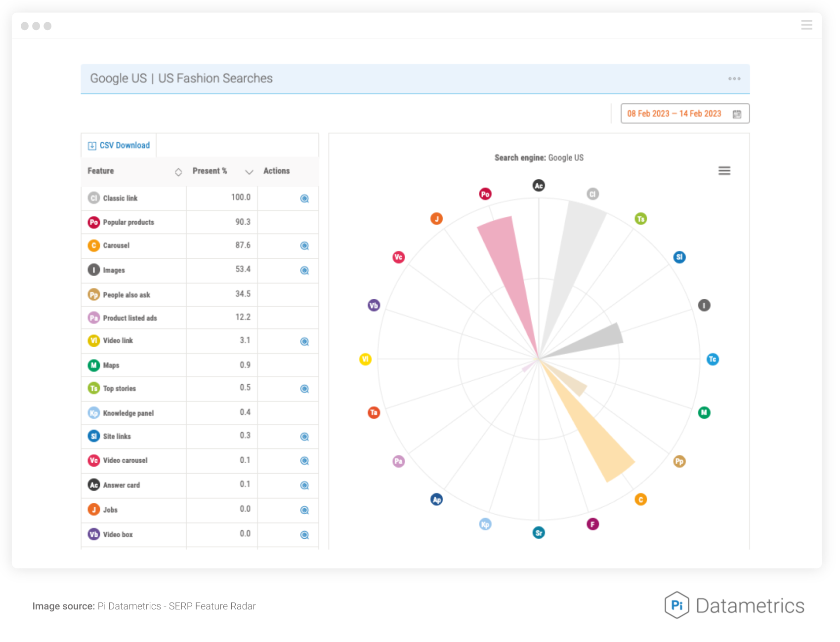Click the Tc radar marker
The width and height of the screenshot is (840, 642).
point(713,360)
